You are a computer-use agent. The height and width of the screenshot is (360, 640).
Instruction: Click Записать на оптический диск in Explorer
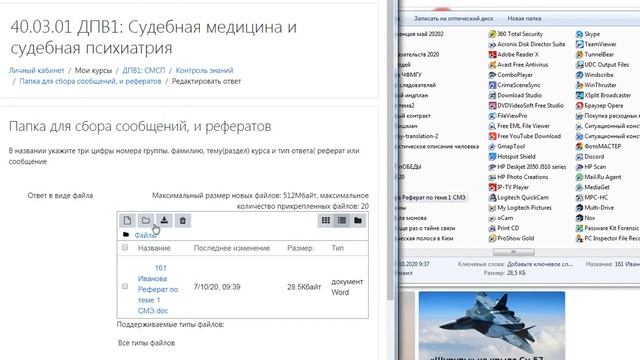pyautogui.click(x=453, y=18)
